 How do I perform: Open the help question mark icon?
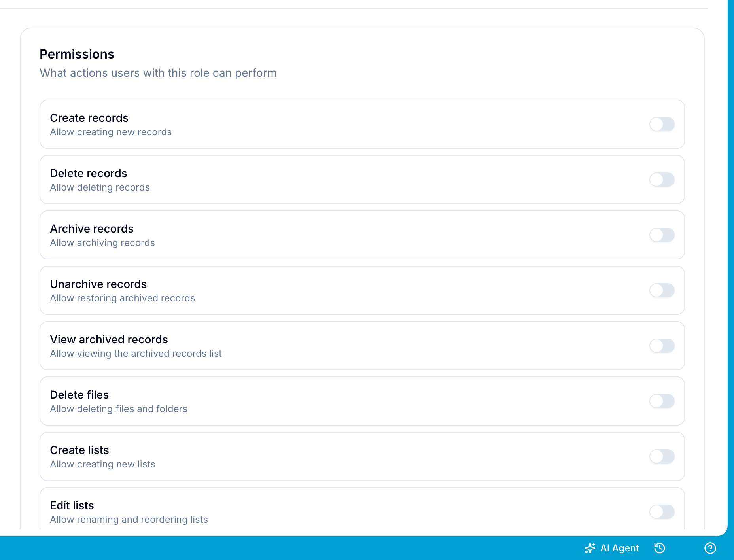coord(710,548)
